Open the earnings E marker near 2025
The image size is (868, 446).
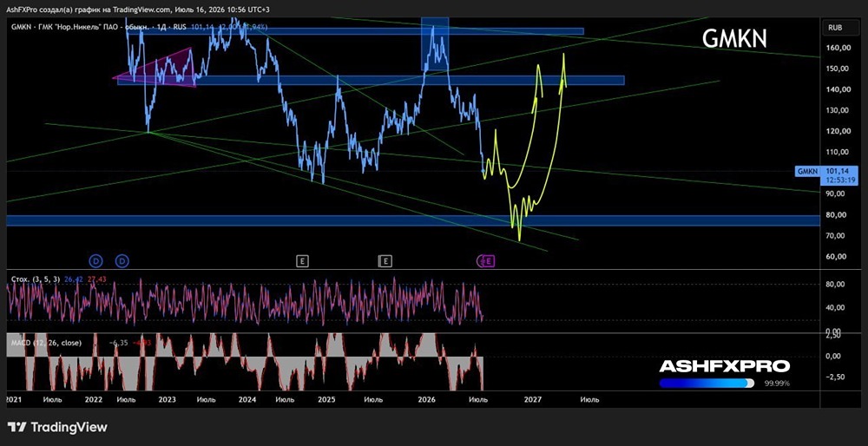302,260
